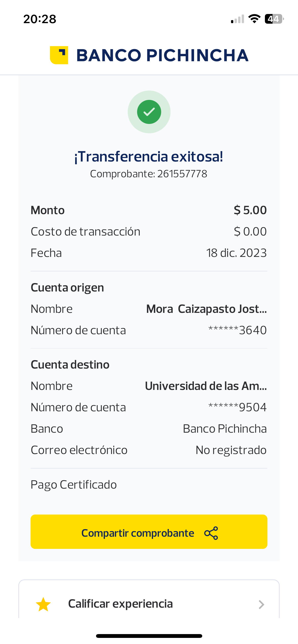This screenshot has height=644, width=298.
Task: Tap the Wi-Fi status icon
Action: point(254,19)
